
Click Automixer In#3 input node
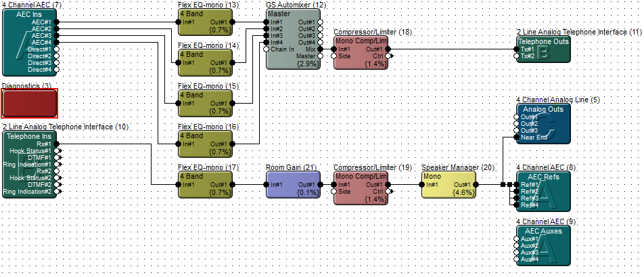pyautogui.click(x=266, y=35)
